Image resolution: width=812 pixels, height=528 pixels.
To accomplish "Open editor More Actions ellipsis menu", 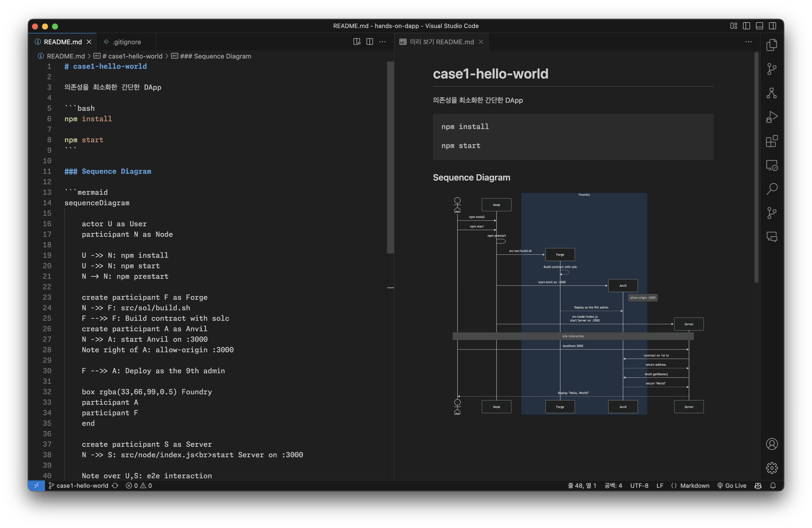I will [382, 41].
